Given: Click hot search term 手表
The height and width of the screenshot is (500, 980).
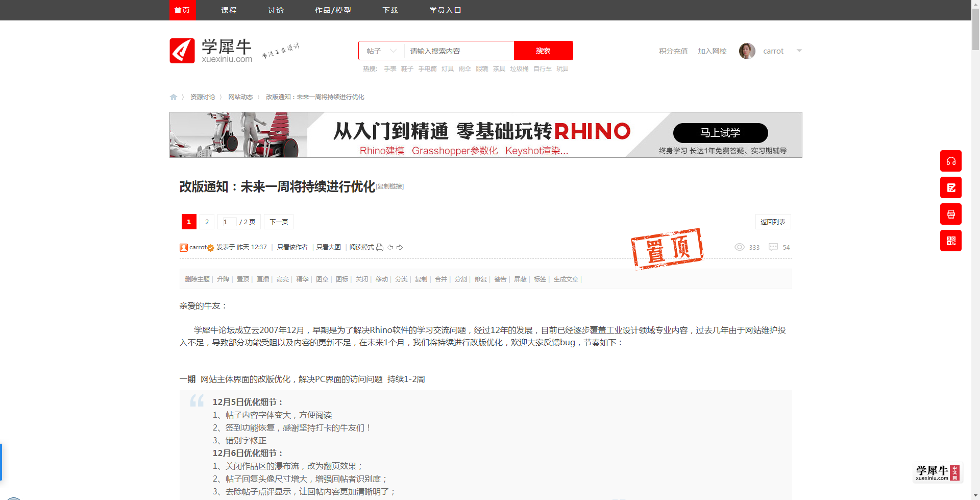Looking at the screenshot, I should [390, 69].
